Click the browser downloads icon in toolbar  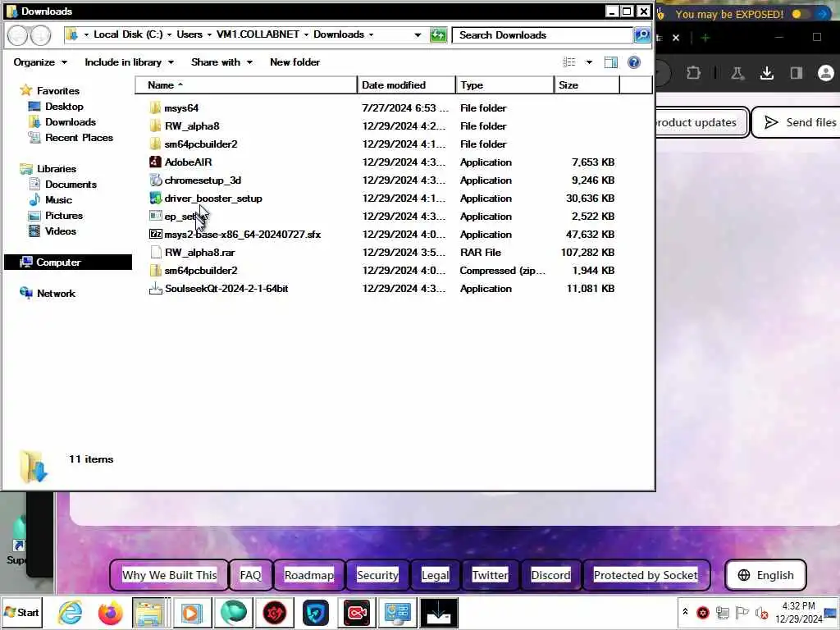pyautogui.click(x=767, y=73)
